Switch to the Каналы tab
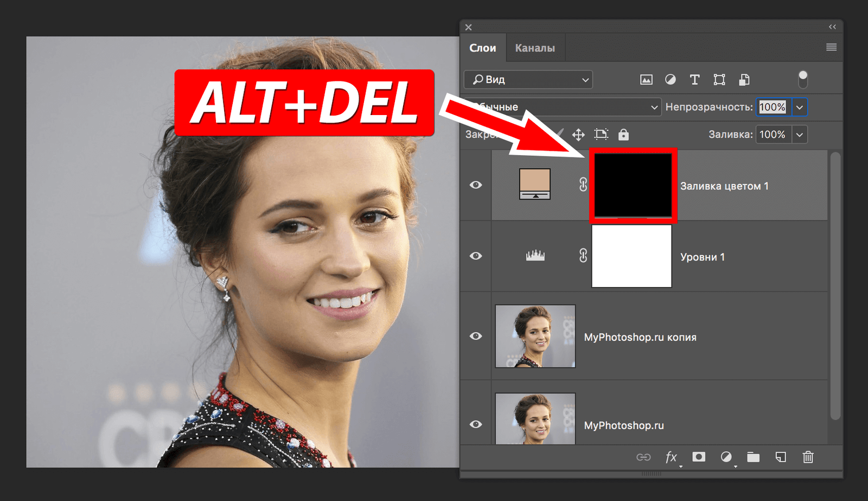 (x=535, y=47)
